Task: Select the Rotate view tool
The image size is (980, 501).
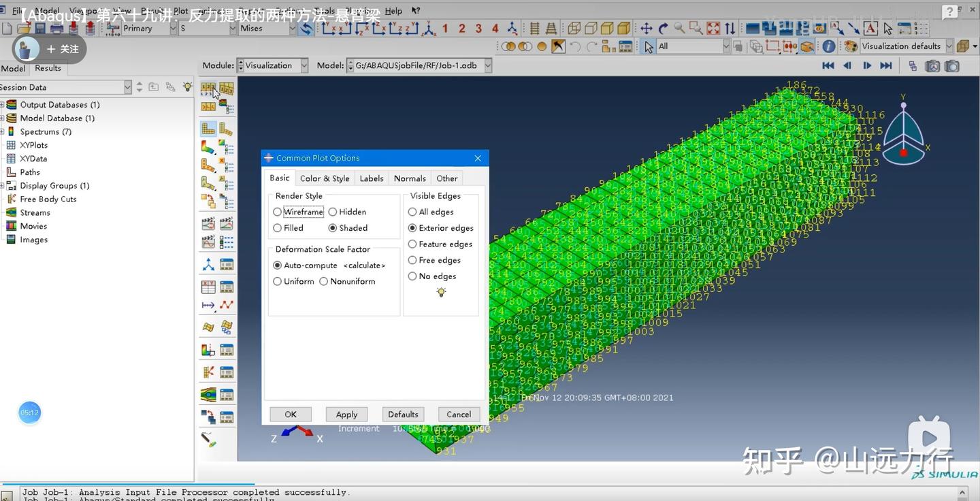Action: click(663, 28)
